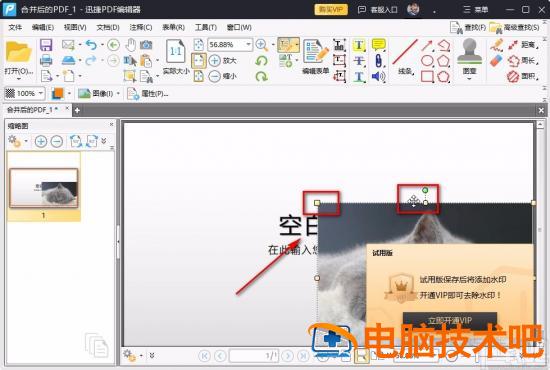Toggle the highlighted fit page view button

point(199,61)
